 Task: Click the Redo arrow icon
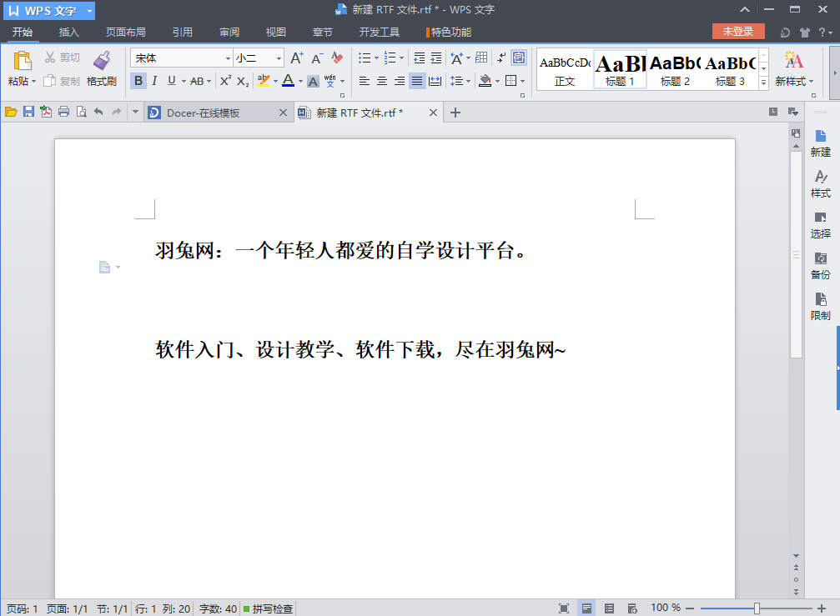(x=116, y=112)
